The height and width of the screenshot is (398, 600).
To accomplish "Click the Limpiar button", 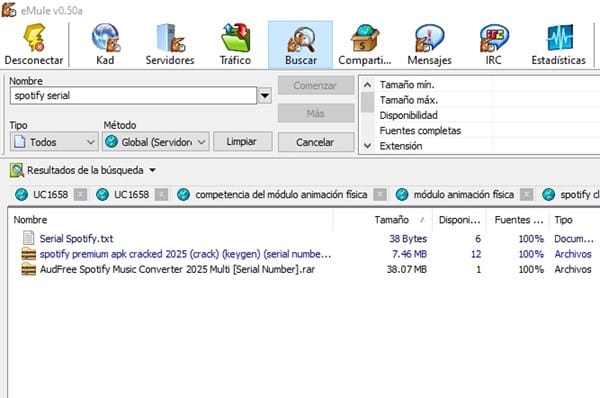I will (x=243, y=142).
